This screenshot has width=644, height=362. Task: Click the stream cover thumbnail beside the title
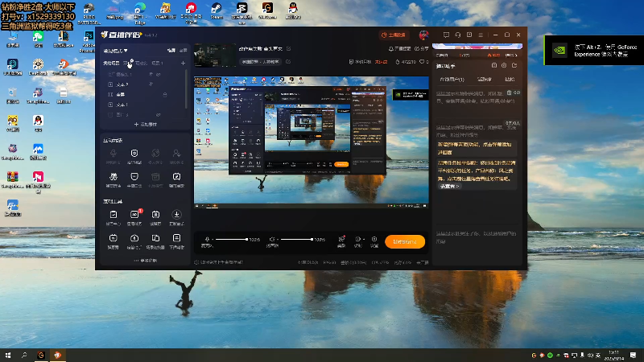click(215, 56)
